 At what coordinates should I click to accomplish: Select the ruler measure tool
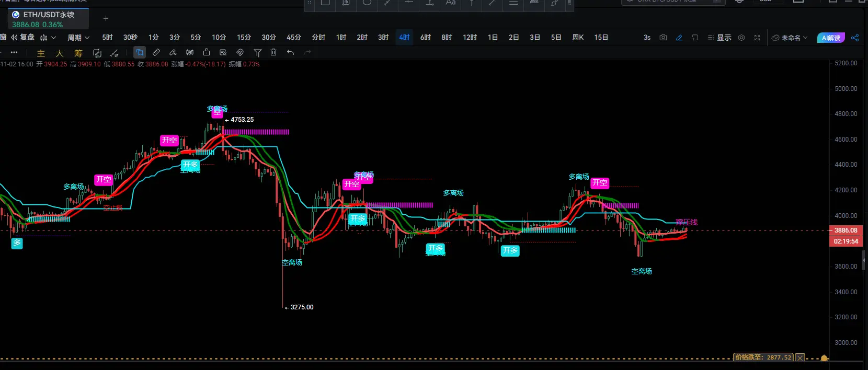pos(156,52)
